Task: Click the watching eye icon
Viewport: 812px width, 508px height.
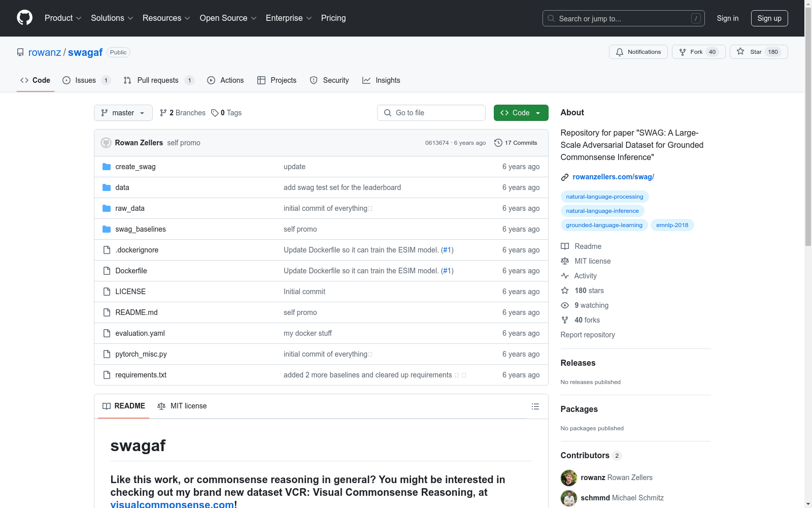Action: pyautogui.click(x=565, y=305)
